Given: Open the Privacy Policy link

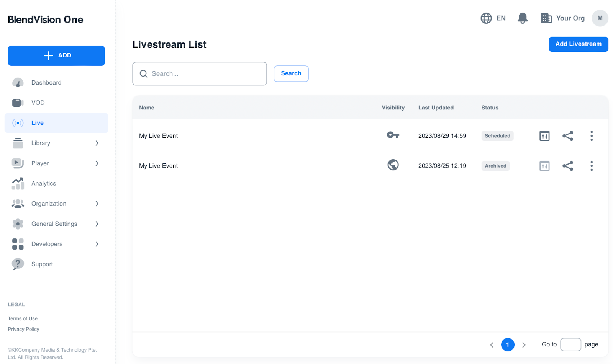Looking at the screenshot, I should 24,329.
